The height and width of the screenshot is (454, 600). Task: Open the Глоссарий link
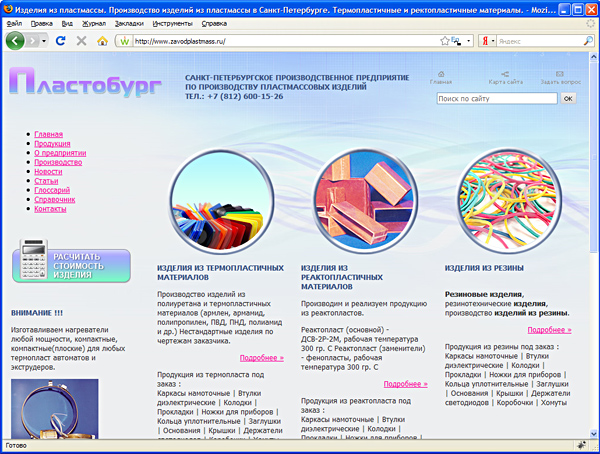click(52, 190)
